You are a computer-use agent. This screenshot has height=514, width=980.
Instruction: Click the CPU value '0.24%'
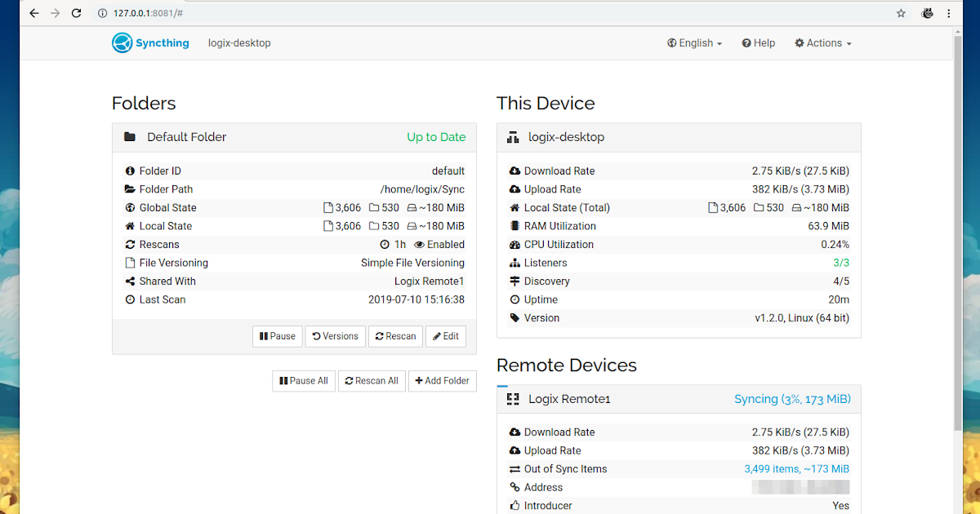pyautogui.click(x=835, y=245)
